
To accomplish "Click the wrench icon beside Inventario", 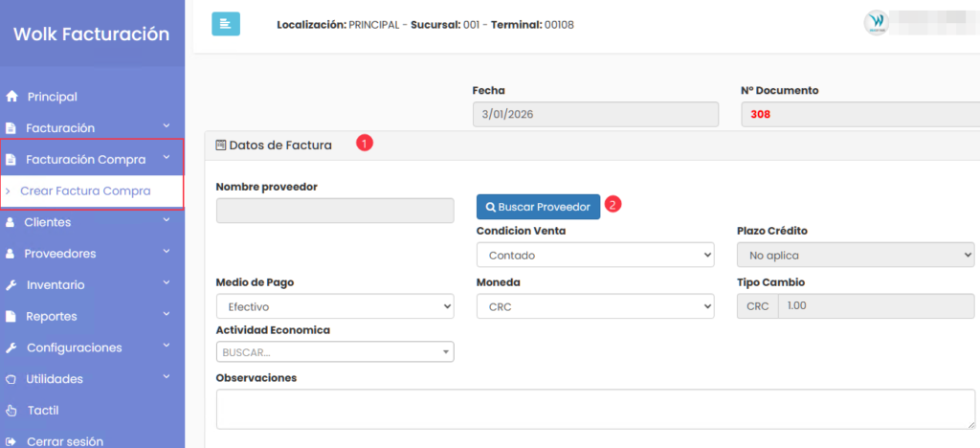I will [x=11, y=285].
